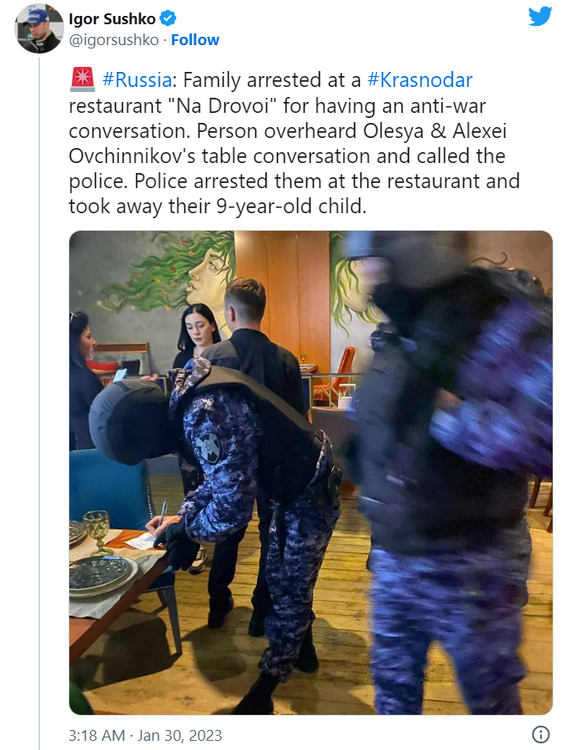Click the red siren emoji in the tweet
The height and width of the screenshot is (750, 566).
click(x=83, y=79)
